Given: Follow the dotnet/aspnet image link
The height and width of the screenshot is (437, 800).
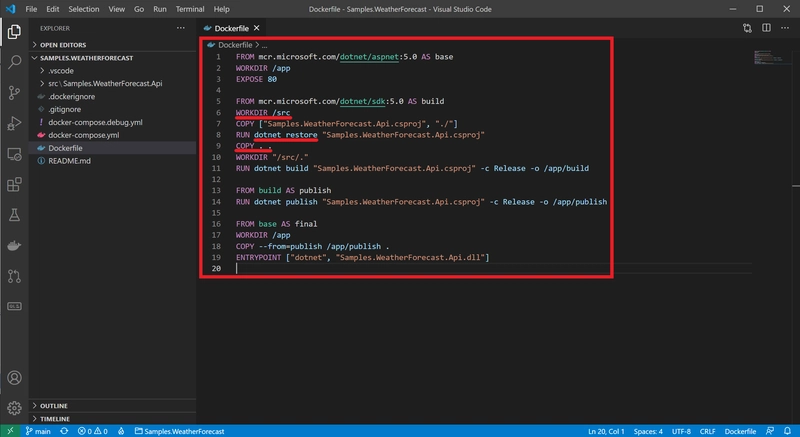Looking at the screenshot, I should pos(369,57).
